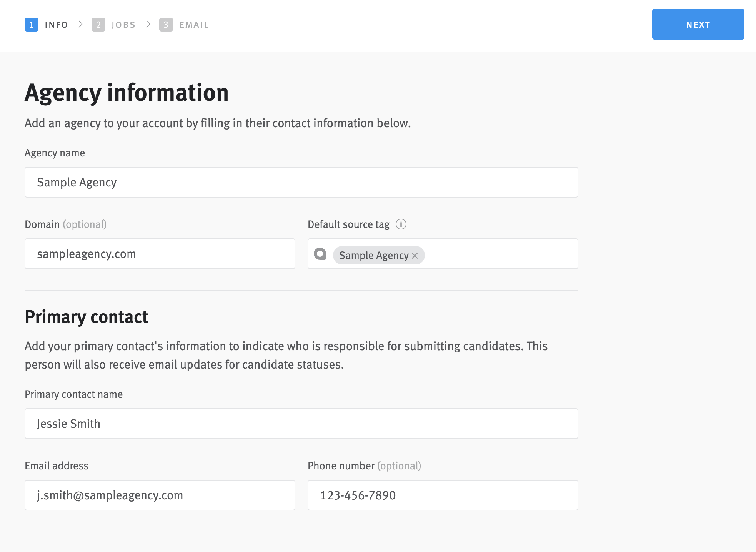Remove the Sample Agency source tag
756x552 pixels.
click(x=415, y=256)
